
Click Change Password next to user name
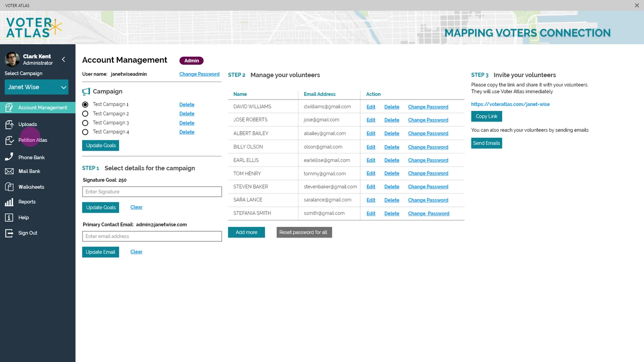(x=199, y=74)
